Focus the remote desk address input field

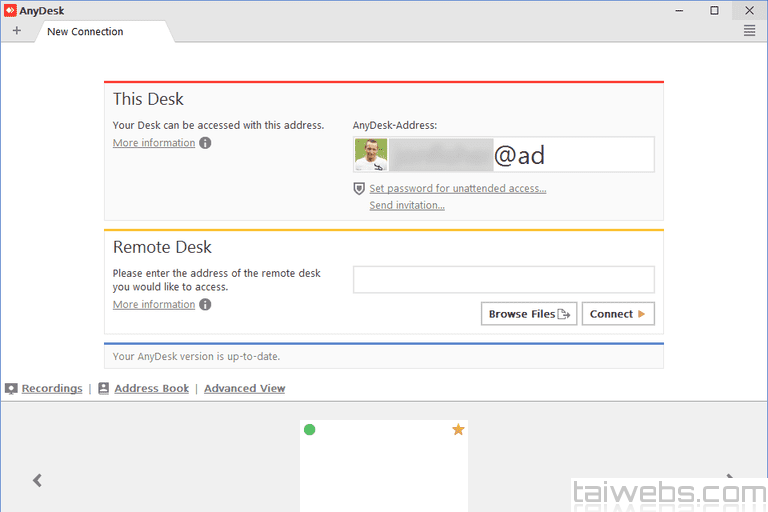(x=503, y=280)
